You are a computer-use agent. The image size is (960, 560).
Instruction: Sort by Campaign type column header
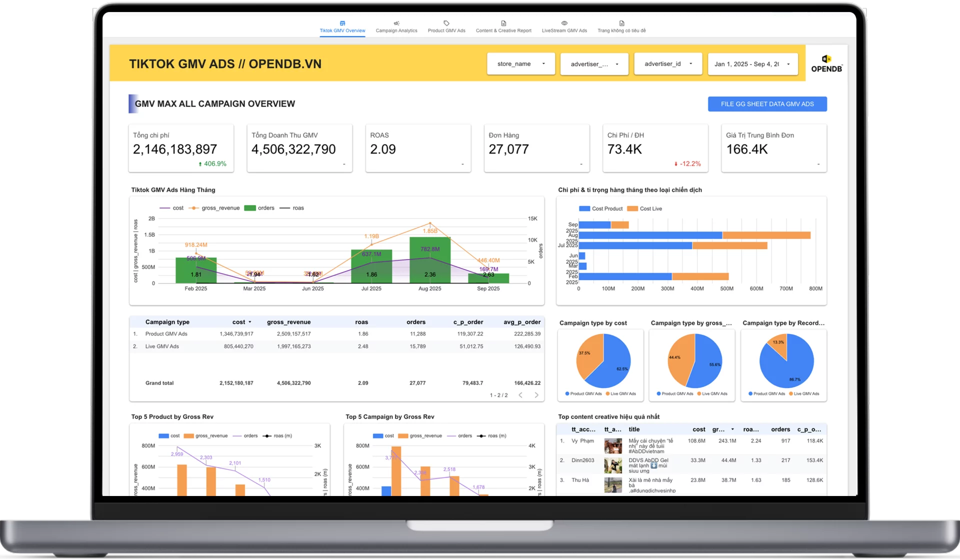pyautogui.click(x=167, y=322)
